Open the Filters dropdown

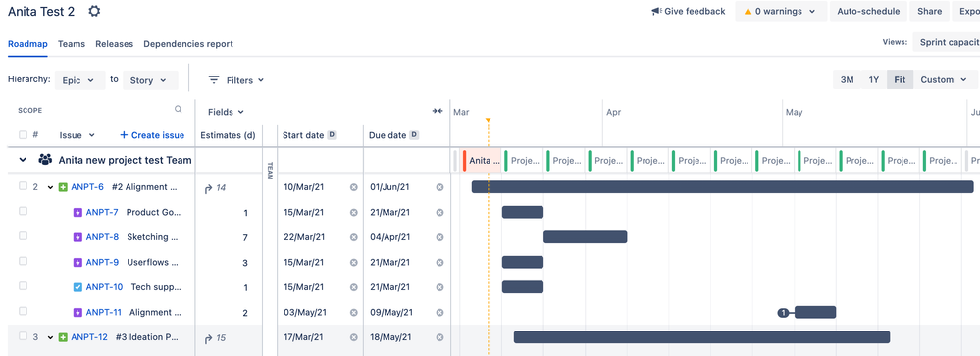[x=236, y=80]
